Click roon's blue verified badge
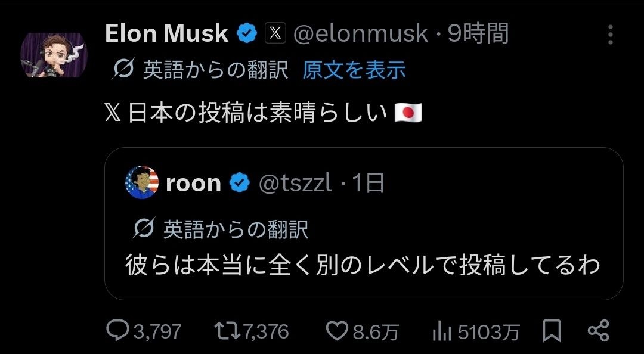 (240, 183)
